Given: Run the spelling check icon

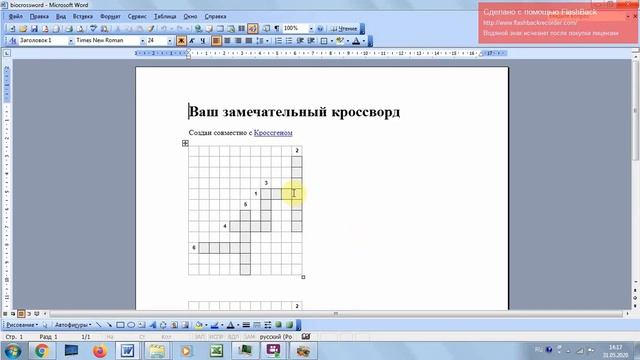Looking at the screenshot, I should tap(93, 29).
